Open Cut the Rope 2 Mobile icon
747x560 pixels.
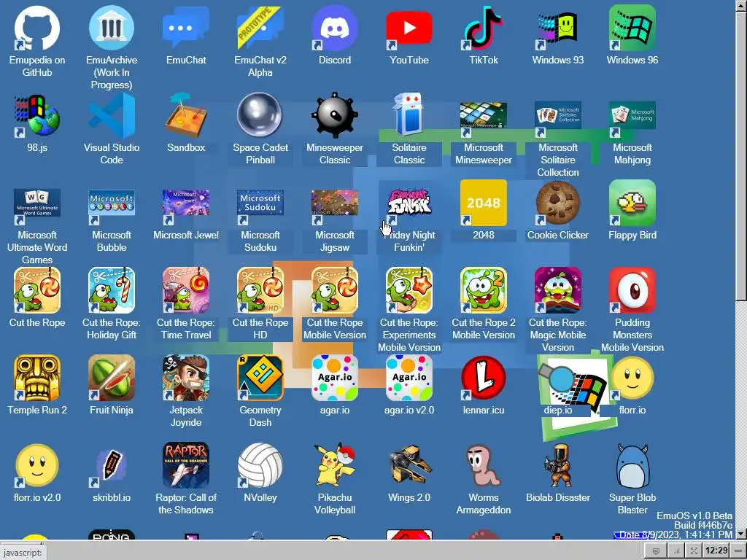(483, 290)
